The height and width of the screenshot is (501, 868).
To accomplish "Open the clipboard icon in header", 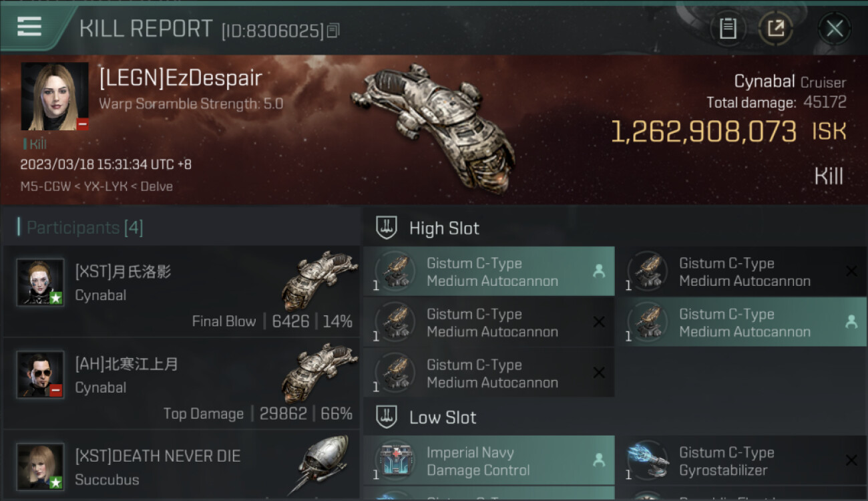I will click(x=728, y=29).
